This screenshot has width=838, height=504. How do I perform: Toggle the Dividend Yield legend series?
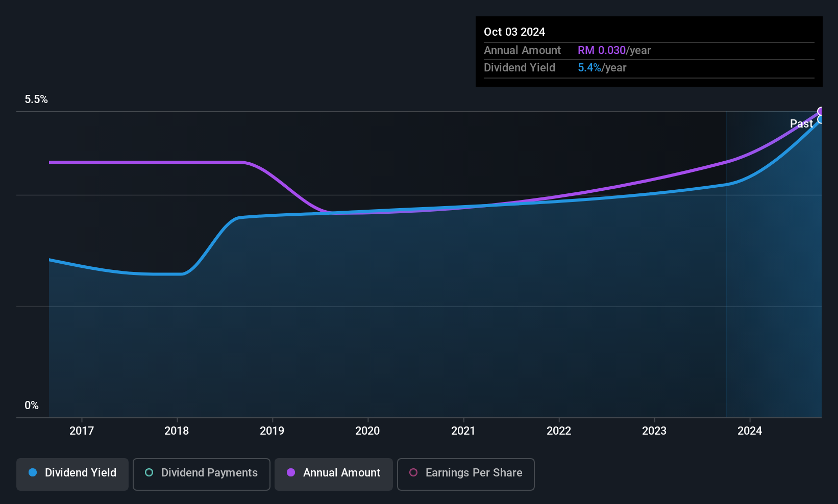(x=72, y=473)
